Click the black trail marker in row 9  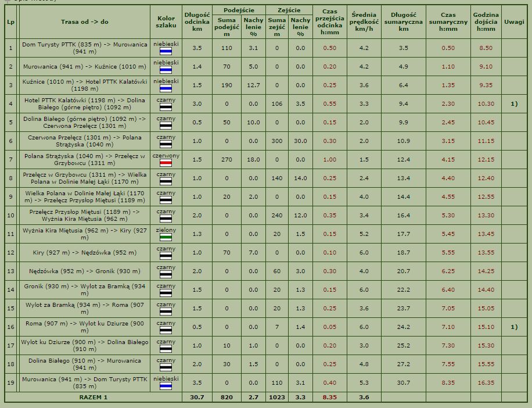click(166, 200)
